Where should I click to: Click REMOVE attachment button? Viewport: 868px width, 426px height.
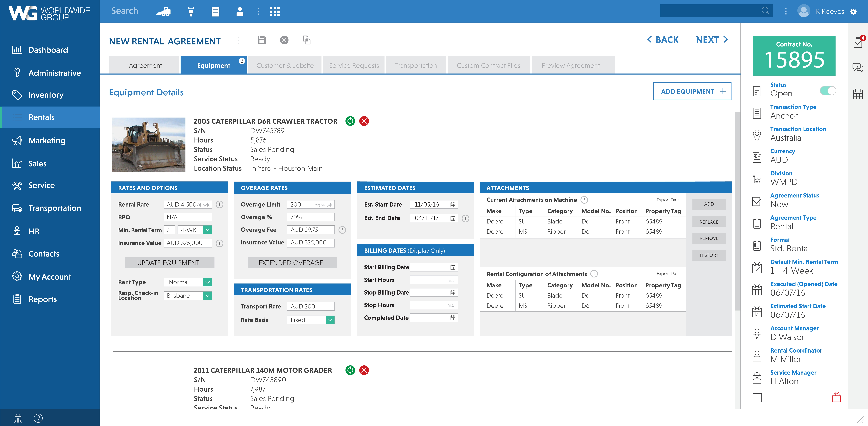(709, 238)
